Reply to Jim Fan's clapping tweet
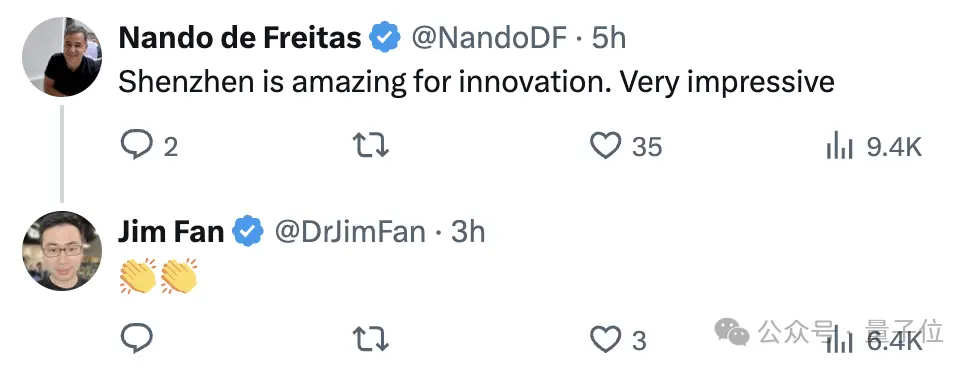The image size is (974, 370). pos(137,338)
